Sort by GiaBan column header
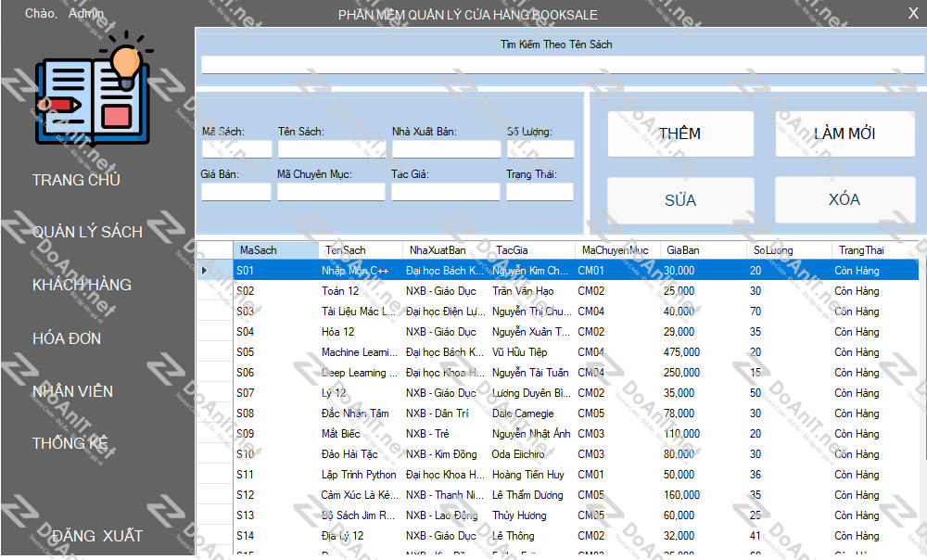The height and width of the screenshot is (560, 927). [x=704, y=250]
